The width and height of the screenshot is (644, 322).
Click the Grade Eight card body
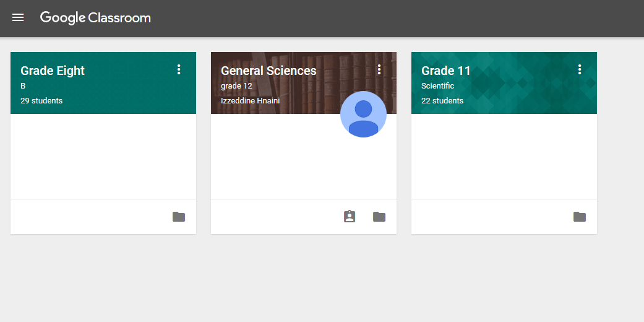[x=103, y=156]
